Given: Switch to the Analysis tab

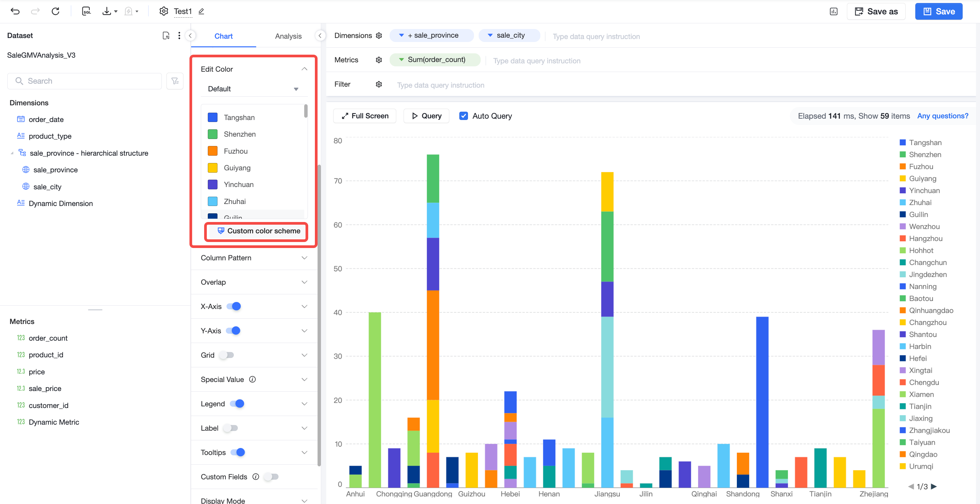Looking at the screenshot, I should (288, 36).
